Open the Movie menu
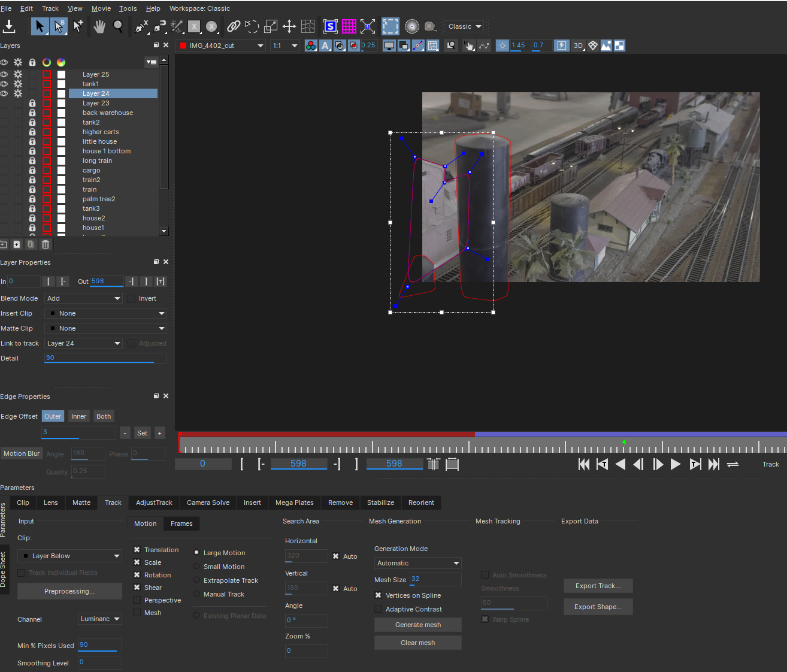This screenshot has height=672, width=787. tap(101, 8)
